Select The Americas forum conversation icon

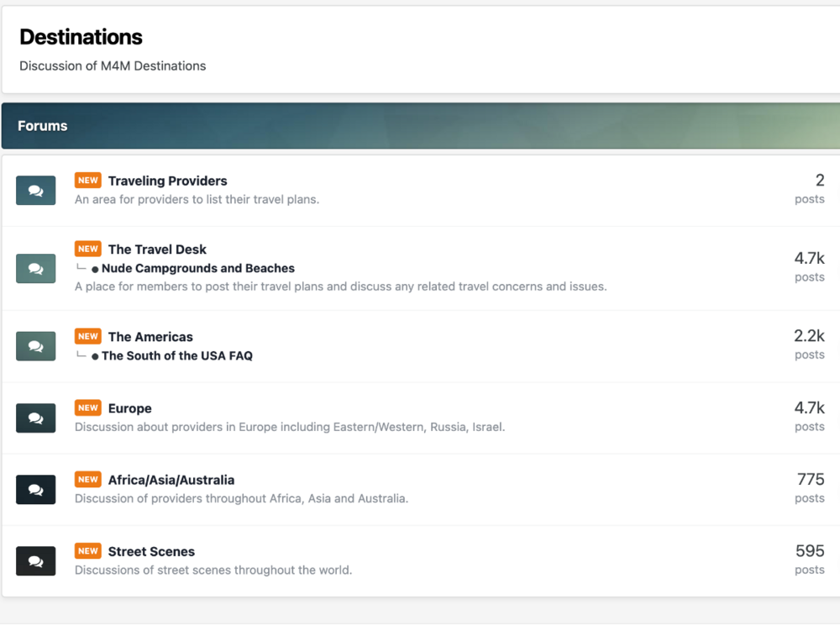click(x=35, y=345)
